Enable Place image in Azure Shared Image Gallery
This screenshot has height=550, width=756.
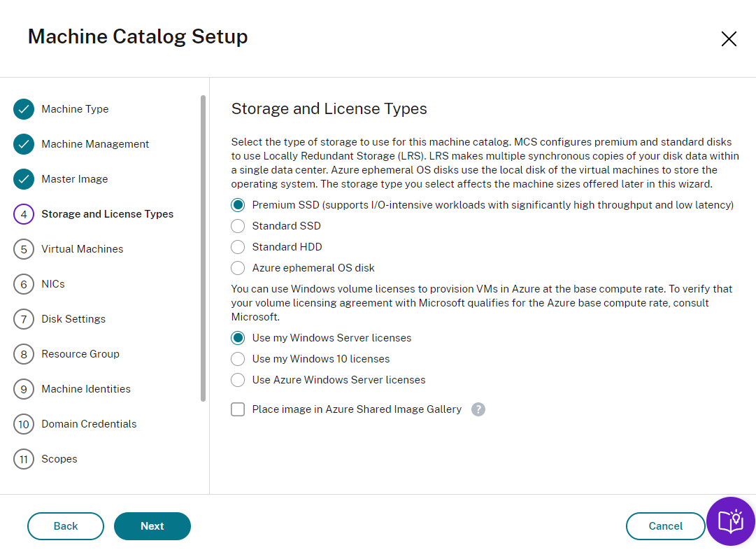click(x=238, y=409)
